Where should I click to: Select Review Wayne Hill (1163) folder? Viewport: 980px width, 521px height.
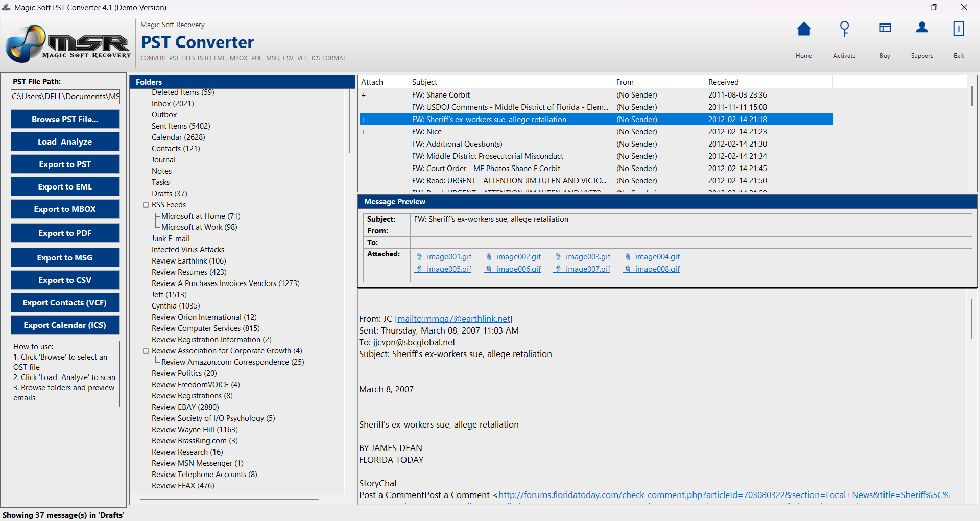pos(195,430)
